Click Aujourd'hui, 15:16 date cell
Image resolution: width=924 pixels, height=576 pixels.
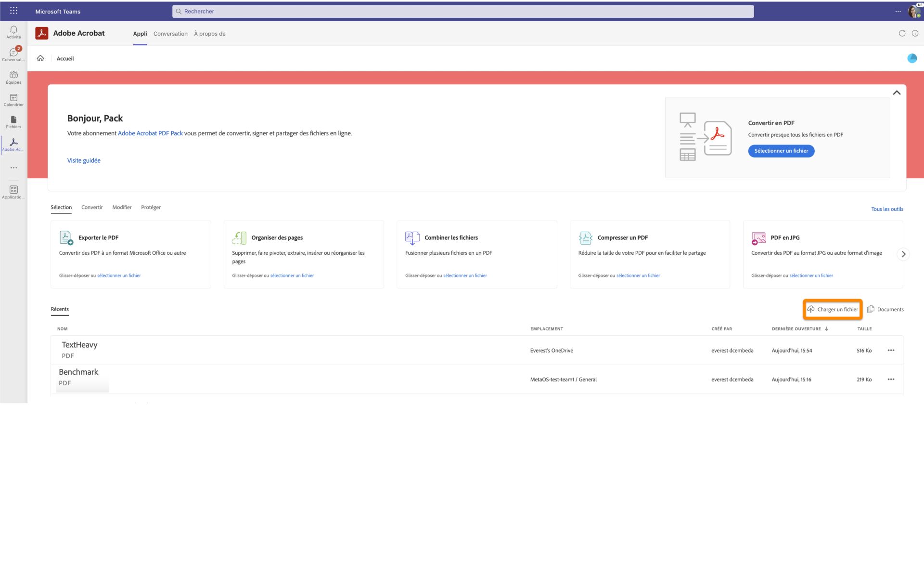click(x=791, y=380)
